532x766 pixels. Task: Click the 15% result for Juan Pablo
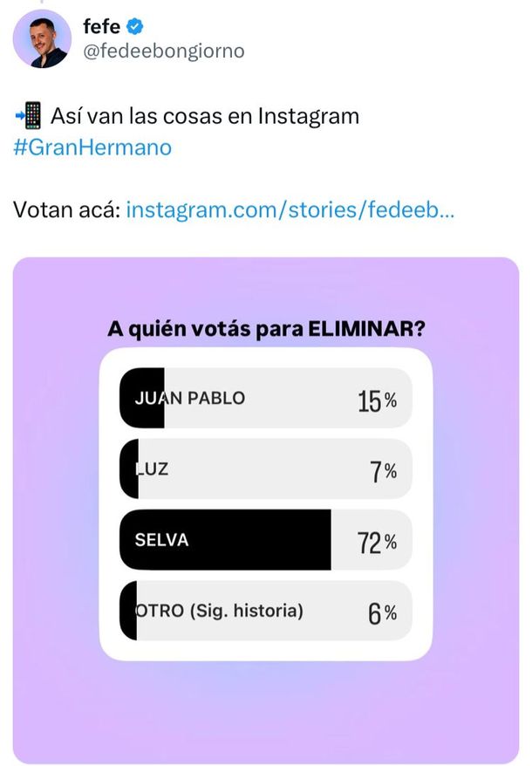click(x=377, y=400)
